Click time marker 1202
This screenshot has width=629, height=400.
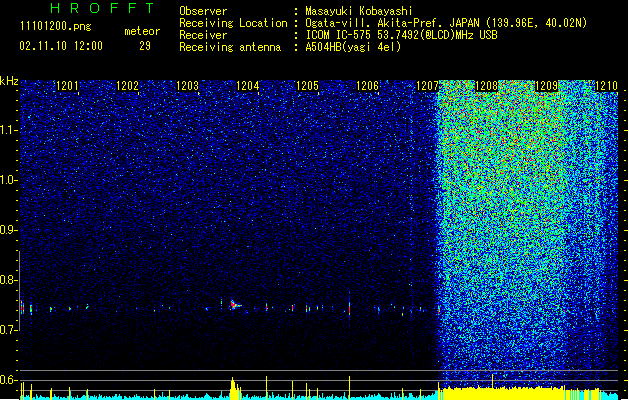point(127,86)
